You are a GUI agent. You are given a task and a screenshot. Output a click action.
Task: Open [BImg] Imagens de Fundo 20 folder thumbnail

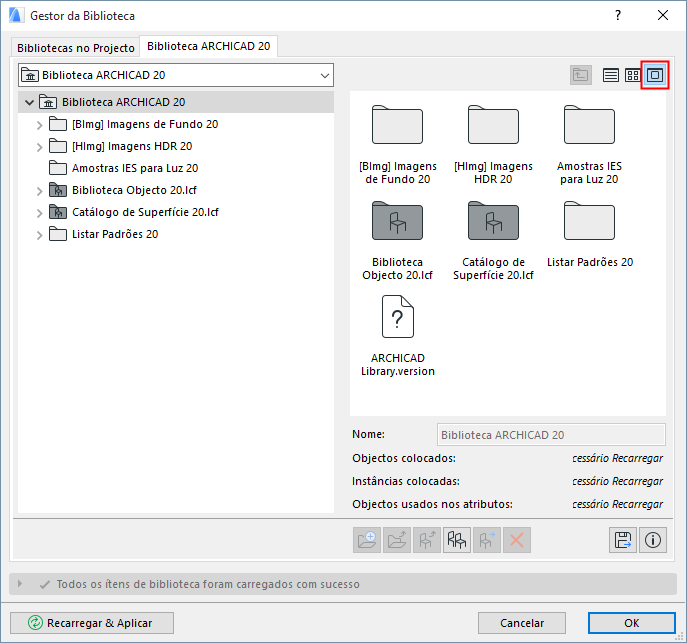397,145
